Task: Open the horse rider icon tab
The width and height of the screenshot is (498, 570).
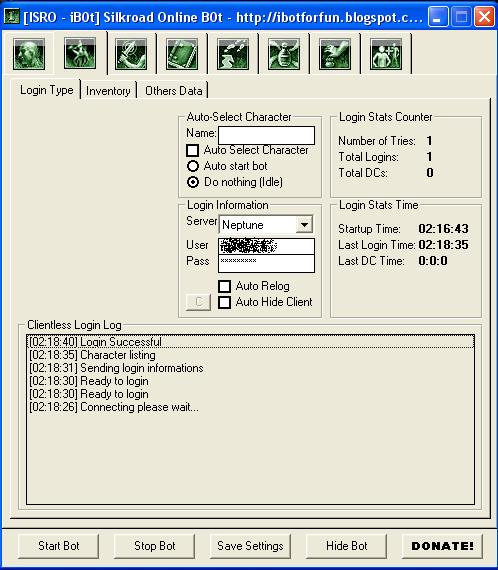Action: coord(80,53)
